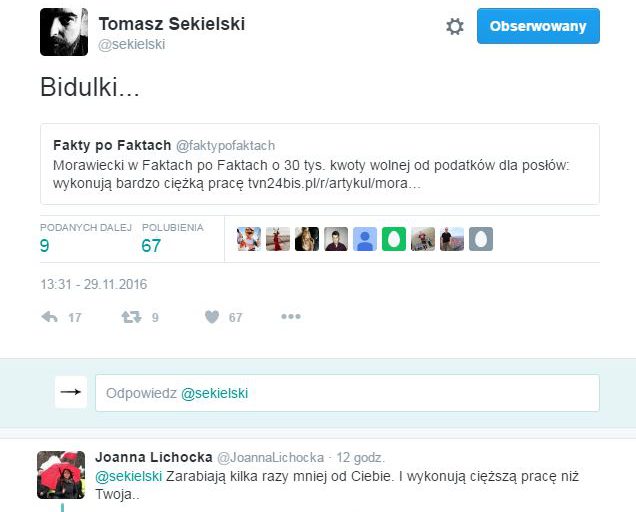Click Tomasz Sekielski's profile avatar
The height and width of the screenshot is (512, 636).
pos(64,32)
